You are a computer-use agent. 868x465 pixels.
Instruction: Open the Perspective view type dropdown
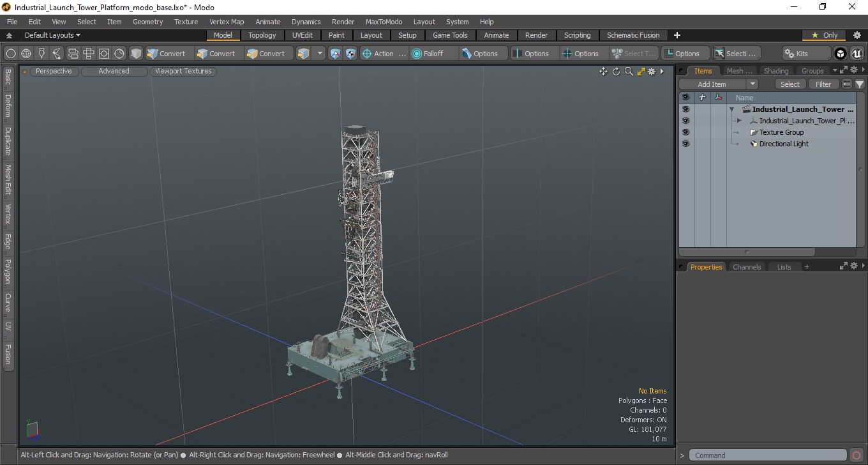tap(54, 72)
